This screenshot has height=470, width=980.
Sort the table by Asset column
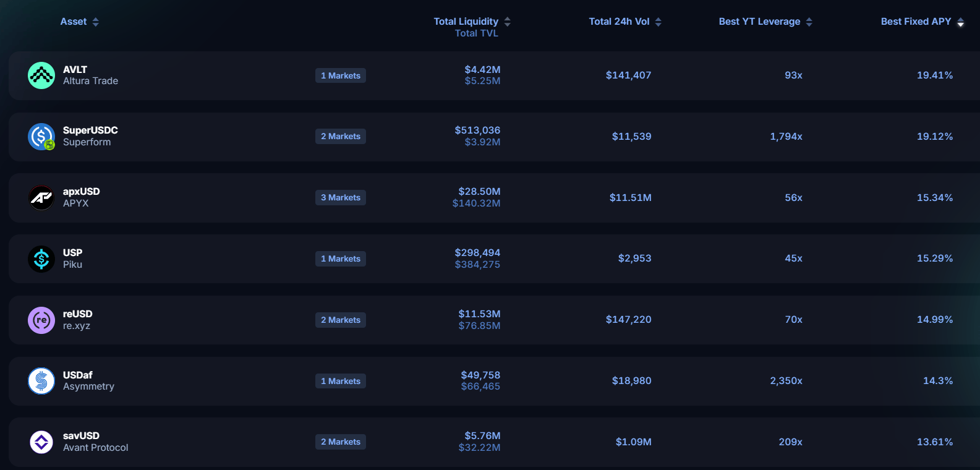point(95,22)
